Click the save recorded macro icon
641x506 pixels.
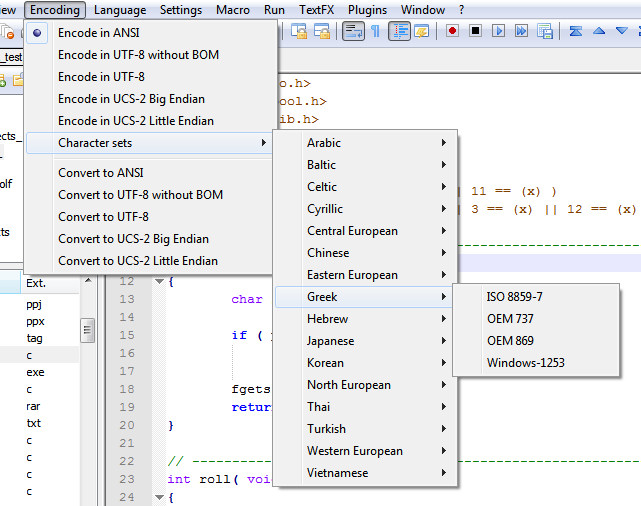545,31
